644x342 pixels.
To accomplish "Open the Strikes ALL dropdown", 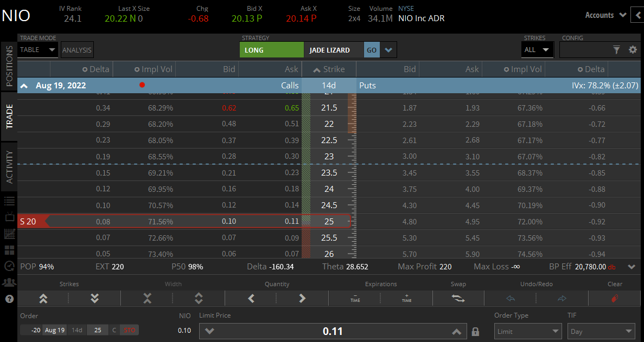I will pos(537,50).
